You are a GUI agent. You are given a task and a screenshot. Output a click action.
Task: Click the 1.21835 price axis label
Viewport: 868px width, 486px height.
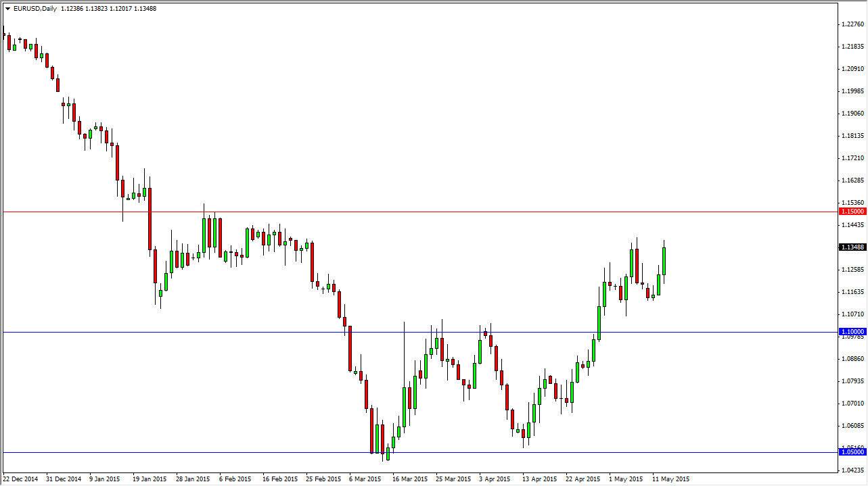point(854,47)
